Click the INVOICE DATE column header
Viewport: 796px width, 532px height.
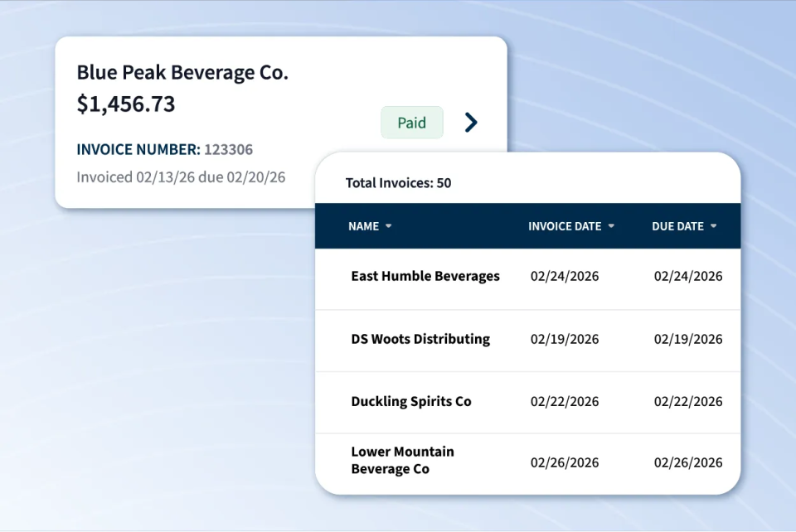point(565,226)
